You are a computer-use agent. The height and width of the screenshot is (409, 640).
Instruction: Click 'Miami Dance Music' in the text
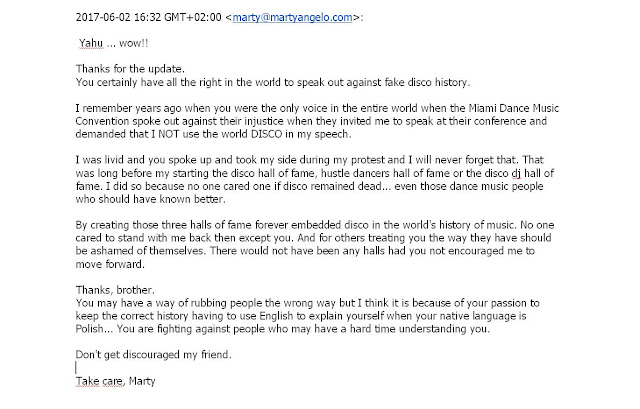coord(513,108)
